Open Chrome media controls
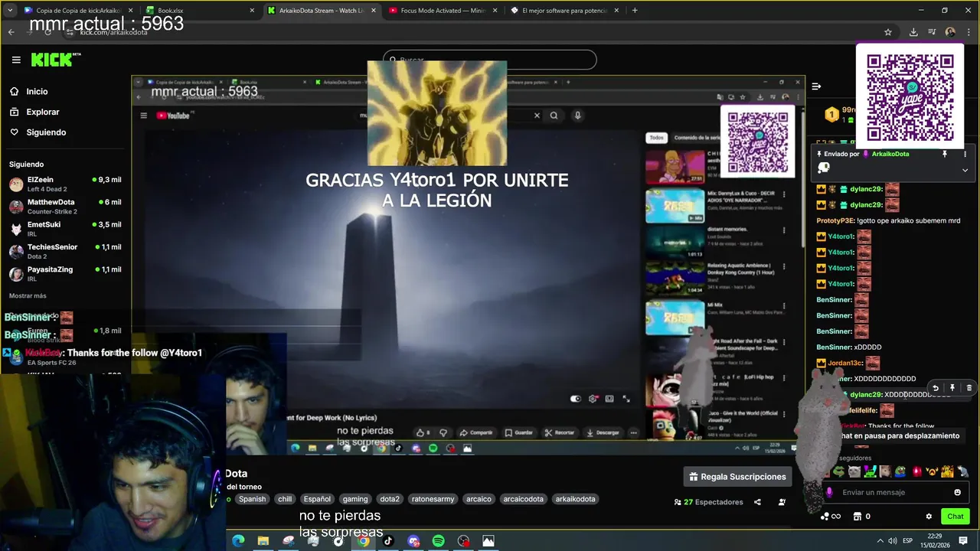 (x=932, y=32)
